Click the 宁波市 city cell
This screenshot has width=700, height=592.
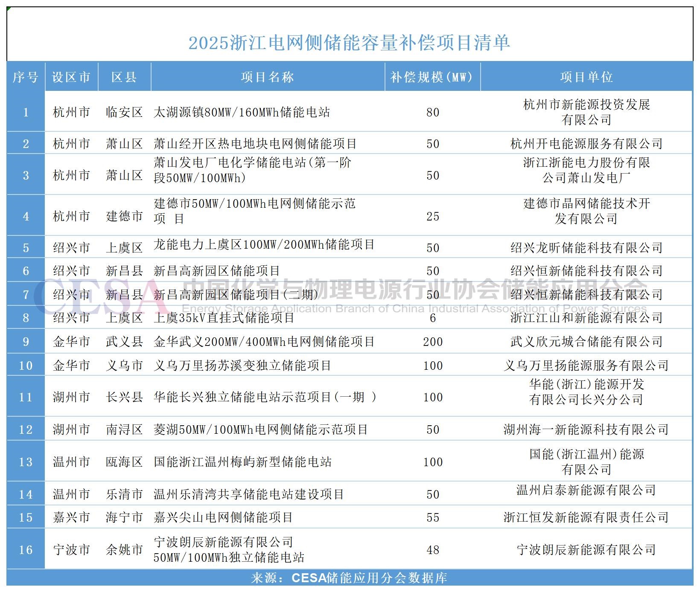[71, 550]
